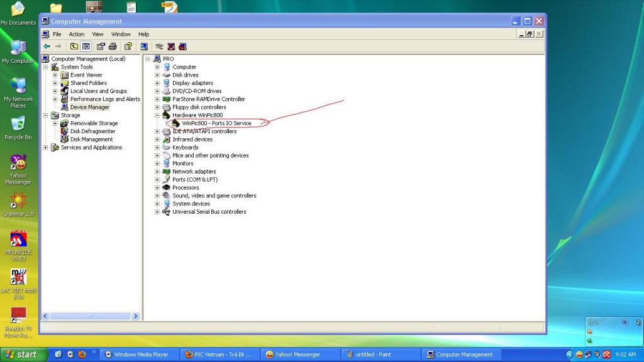Expand Display adapters category
This screenshot has width=644, height=362.
(x=157, y=83)
